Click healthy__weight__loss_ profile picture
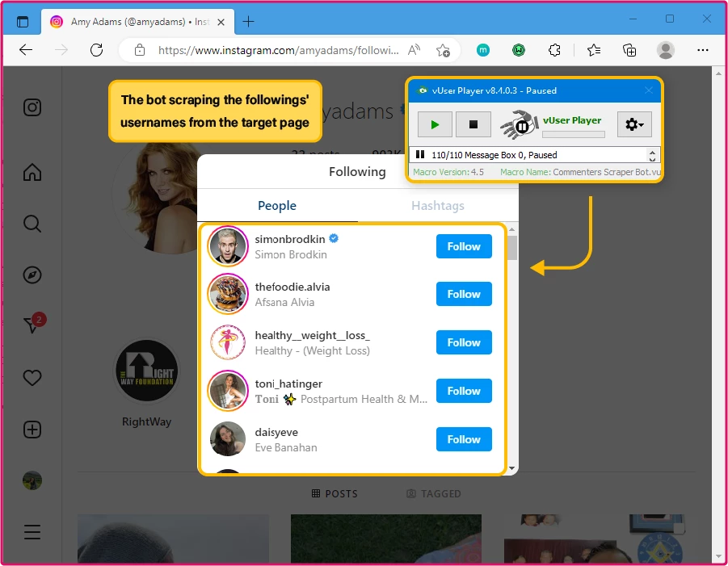This screenshot has height=566, width=728. [228, 342]
